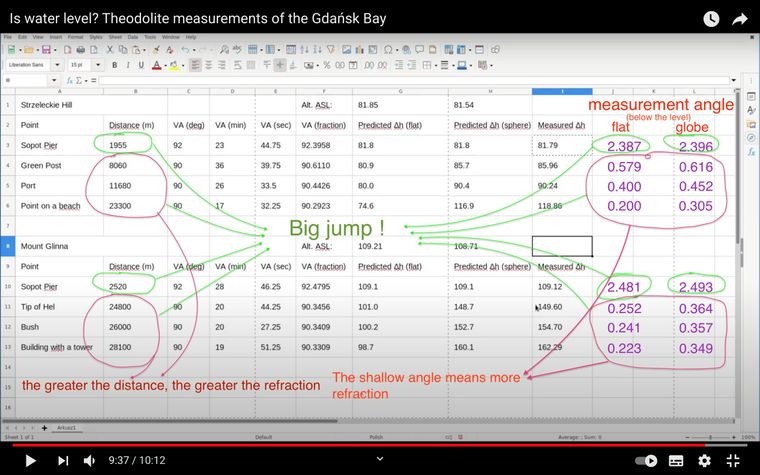760x475 pixels.
Task: Open video settings gear
Action: click(705, 460)
